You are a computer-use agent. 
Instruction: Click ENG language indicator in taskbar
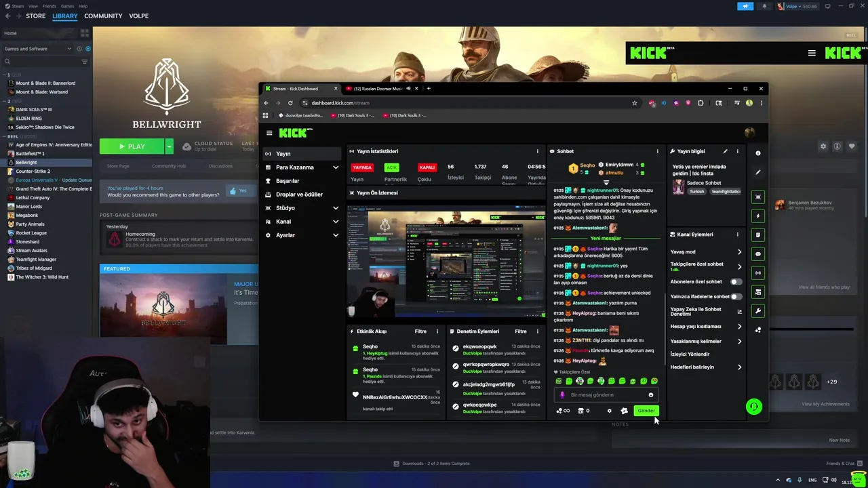(811, 480)
